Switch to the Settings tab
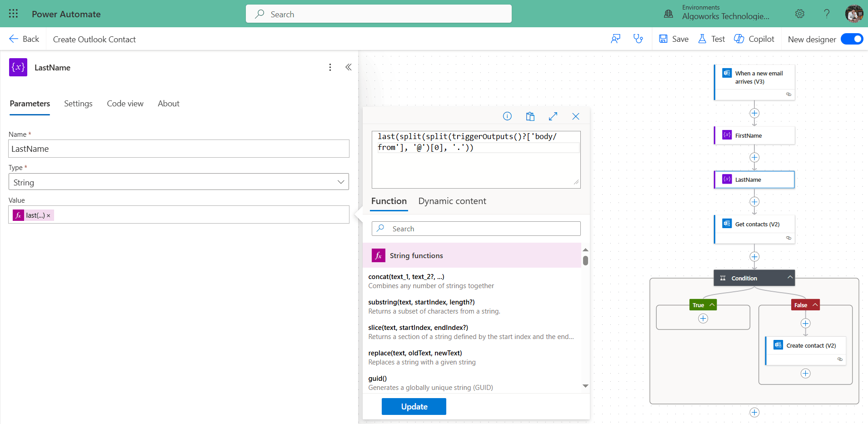Image resolution: width=868 pixels, height=424 pixels. click(78, 104)
